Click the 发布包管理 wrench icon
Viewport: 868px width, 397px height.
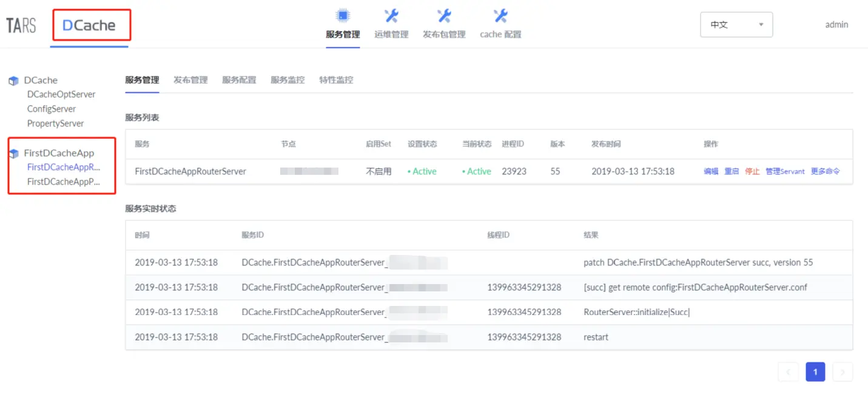pos(444,16)
